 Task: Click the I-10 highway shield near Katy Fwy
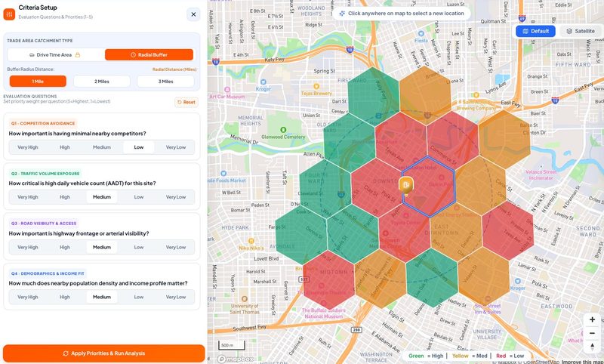tap(216, 61)
